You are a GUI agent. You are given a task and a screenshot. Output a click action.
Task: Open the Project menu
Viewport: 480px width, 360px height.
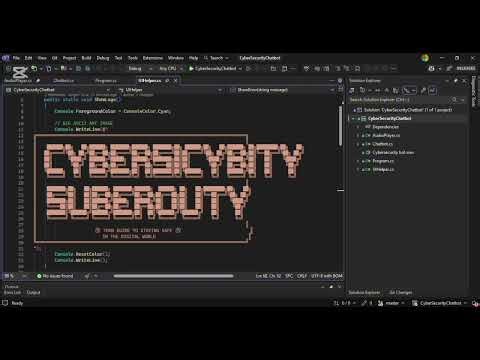[69, 58]
